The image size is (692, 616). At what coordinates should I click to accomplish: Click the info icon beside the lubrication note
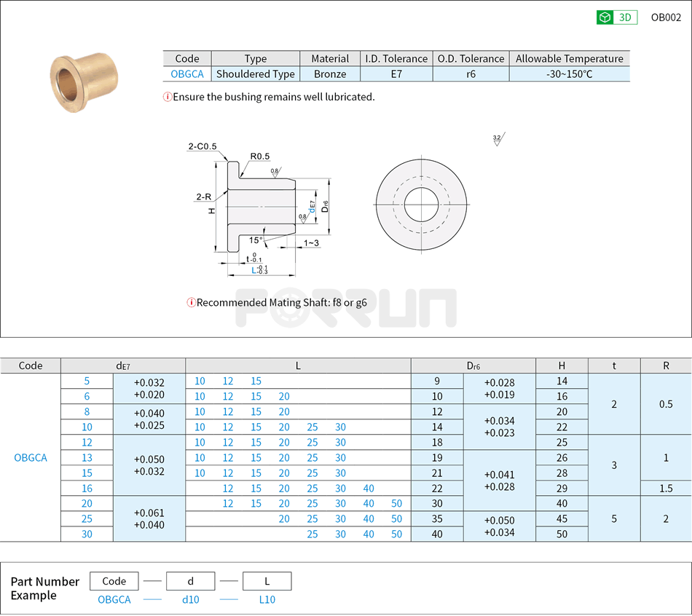click(168, 97)
